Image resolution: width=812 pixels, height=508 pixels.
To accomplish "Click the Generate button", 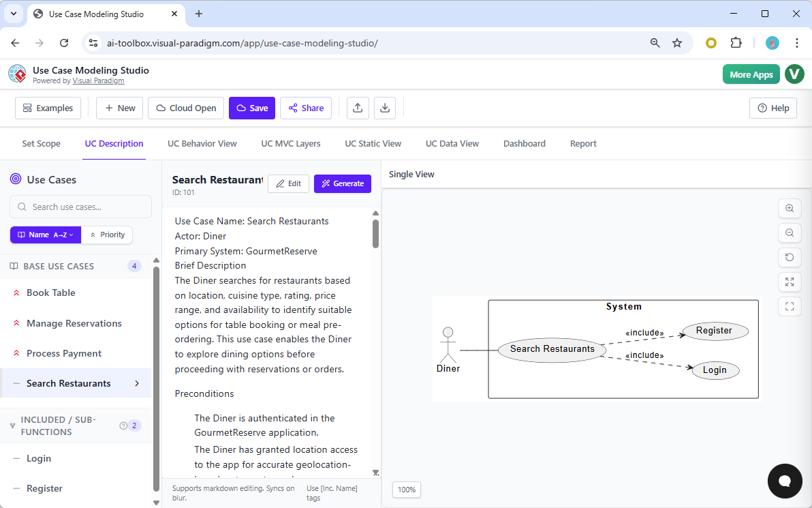I will click(343, 183).
